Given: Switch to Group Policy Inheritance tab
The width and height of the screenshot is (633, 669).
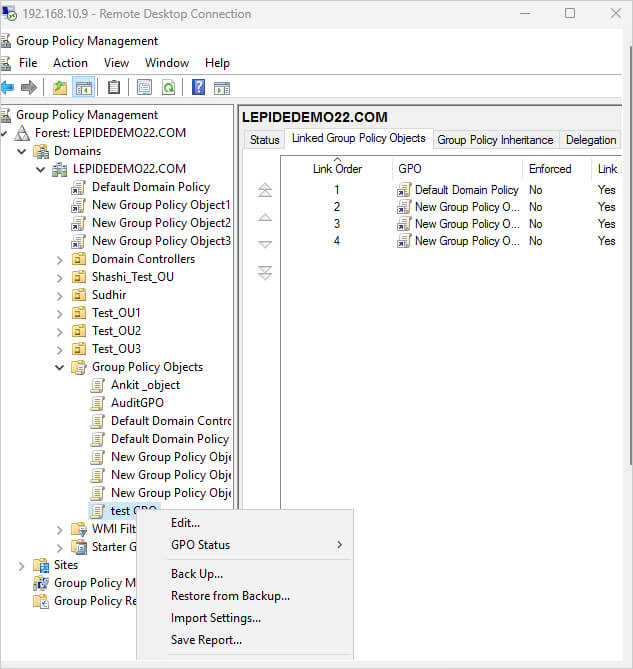Looking at the screenshot, I should [495, 140].
